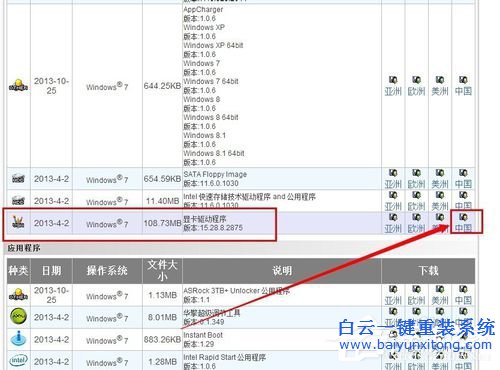Click the 下载 column header
500x370 pixels.
(428, 270)
